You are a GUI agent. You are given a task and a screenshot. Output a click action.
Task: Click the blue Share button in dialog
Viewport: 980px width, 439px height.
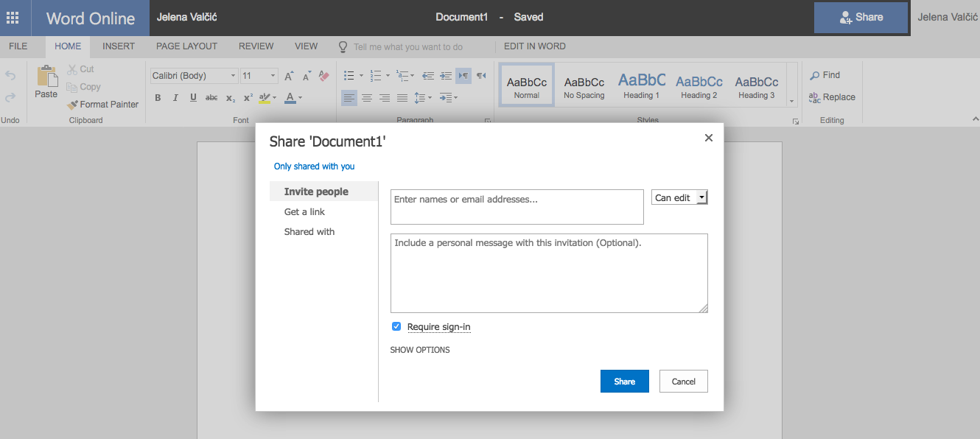coord(624,382)
